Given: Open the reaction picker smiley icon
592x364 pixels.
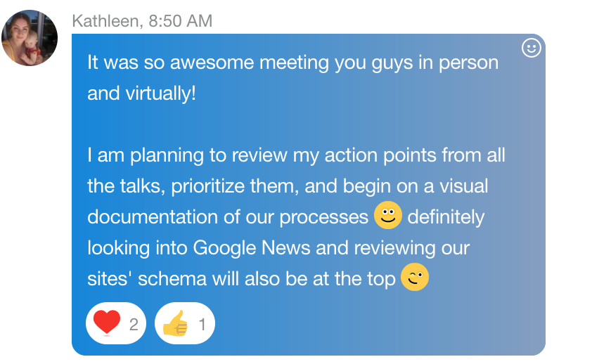Looking at the screenshot, I should [532, 48].
